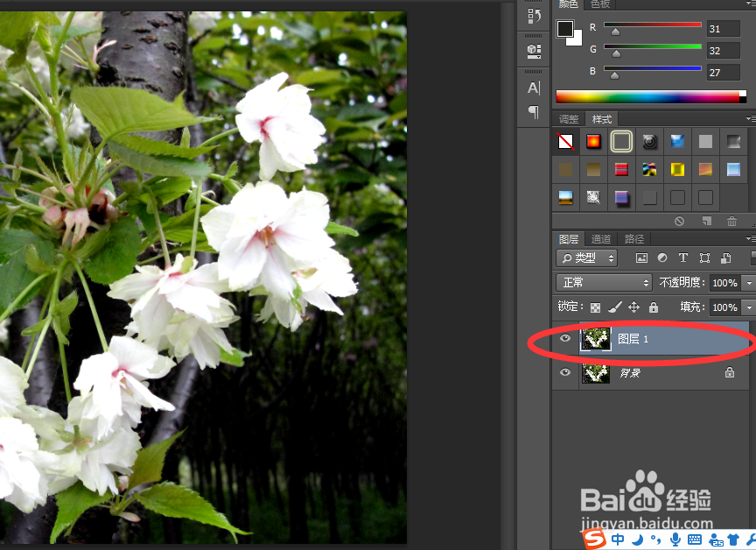The height and width of the screenshot is (550, 756).
Task: Apply the sunset landscape style swatch
Action: 565,197
